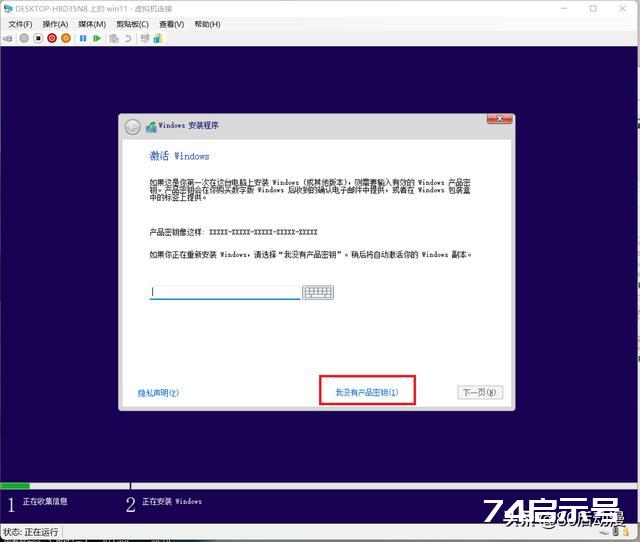The height and width of the screenshot is (542, 640).
Task: Minimize the virtual machine connection window
Action: (x=564, y=8)
